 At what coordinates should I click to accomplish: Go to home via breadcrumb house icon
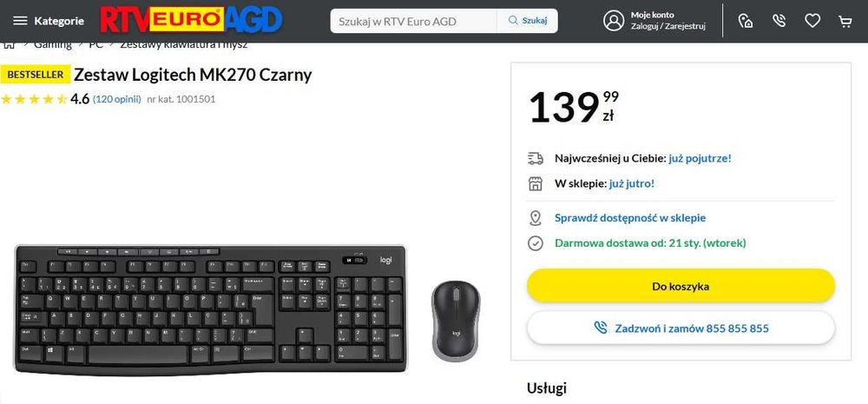[9, 43]
